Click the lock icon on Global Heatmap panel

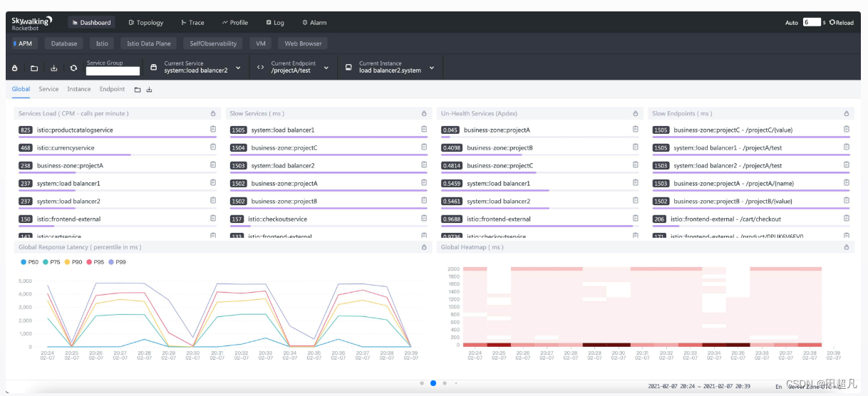click(x=847, y=247)
